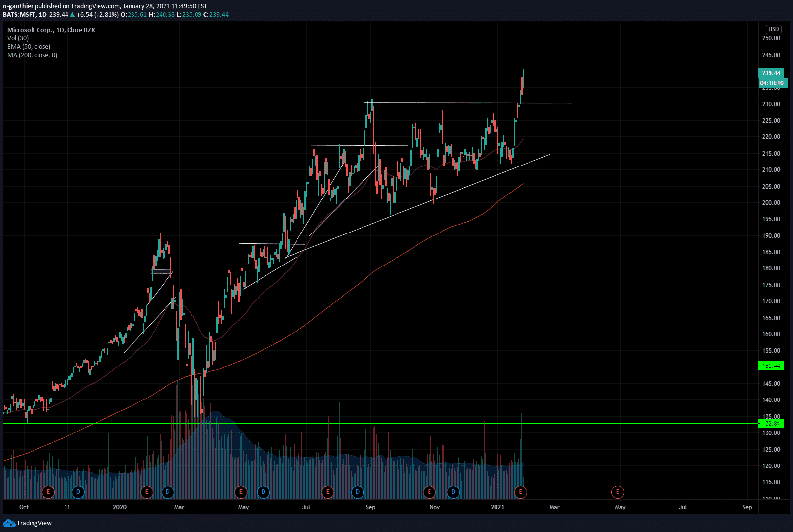Click the Oct label on time axis

[24, 507]
